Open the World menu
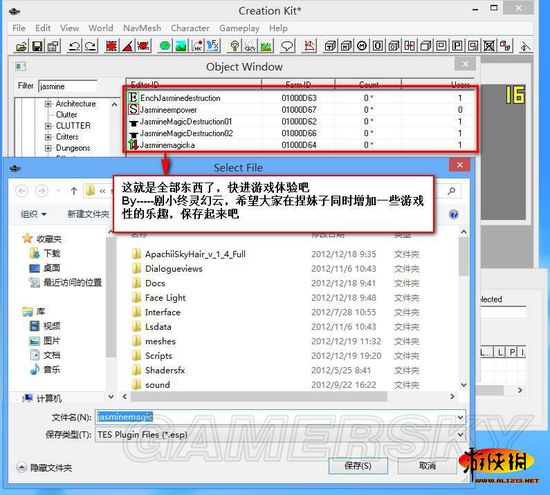The image size is (550, 495). click(101, 28)
